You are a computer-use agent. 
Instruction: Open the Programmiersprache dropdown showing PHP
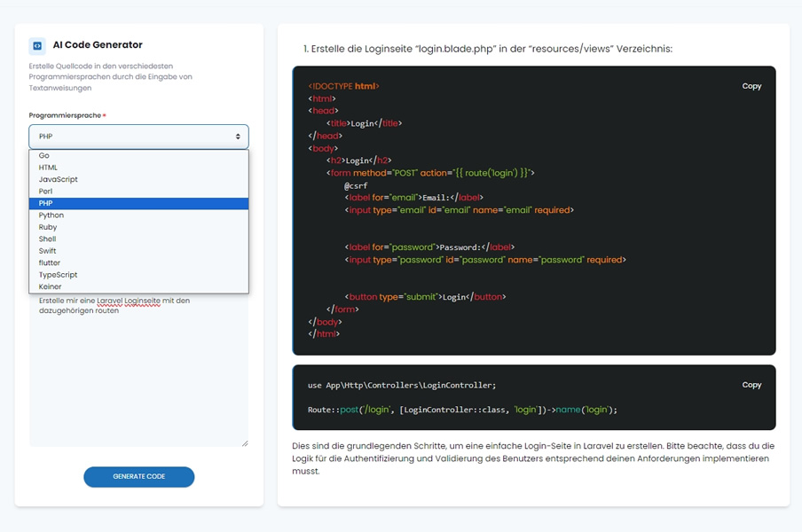(x=138, y=137)
